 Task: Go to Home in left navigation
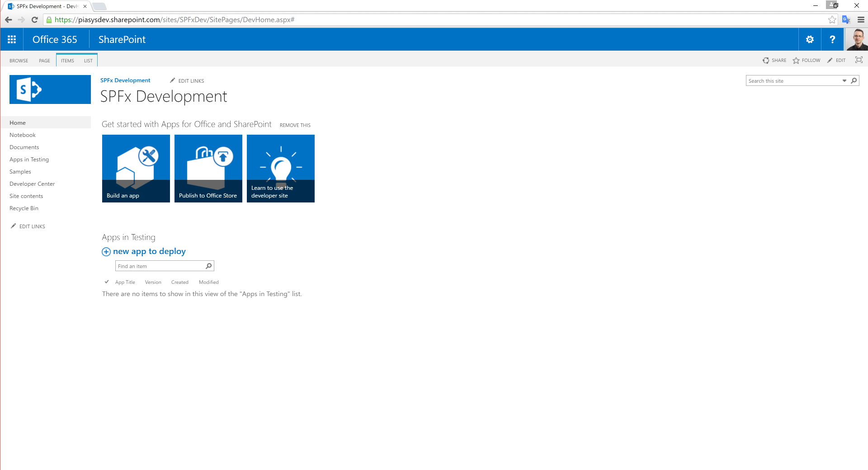tap(46, 122)
